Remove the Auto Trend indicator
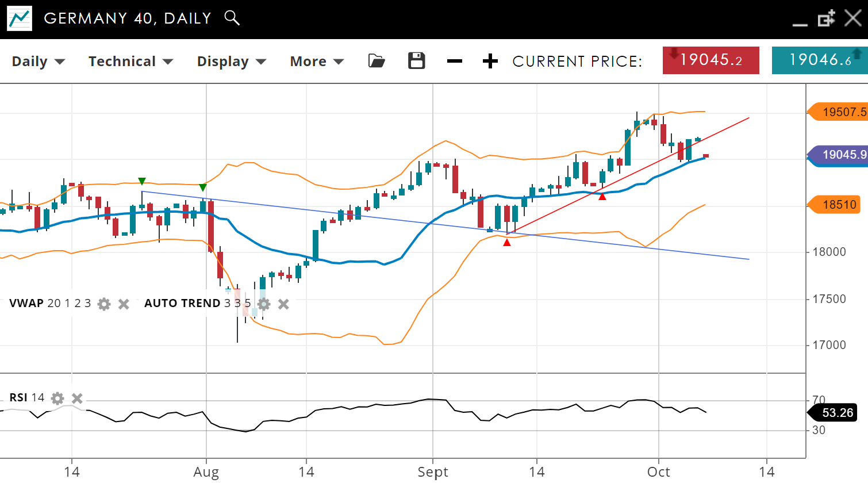The height and width of the screenshot is (483, 868). pyautogui.click(x=283, y=304)
